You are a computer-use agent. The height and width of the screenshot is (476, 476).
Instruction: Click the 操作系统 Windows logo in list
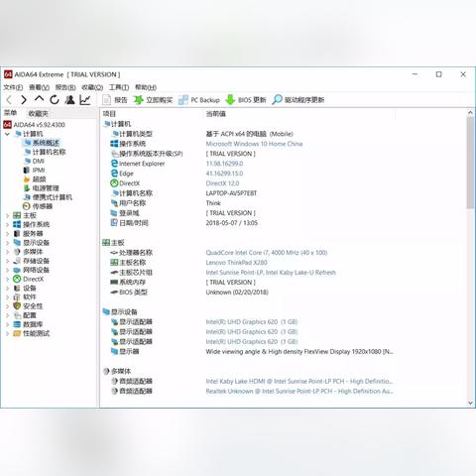click(x=114, y=144)
